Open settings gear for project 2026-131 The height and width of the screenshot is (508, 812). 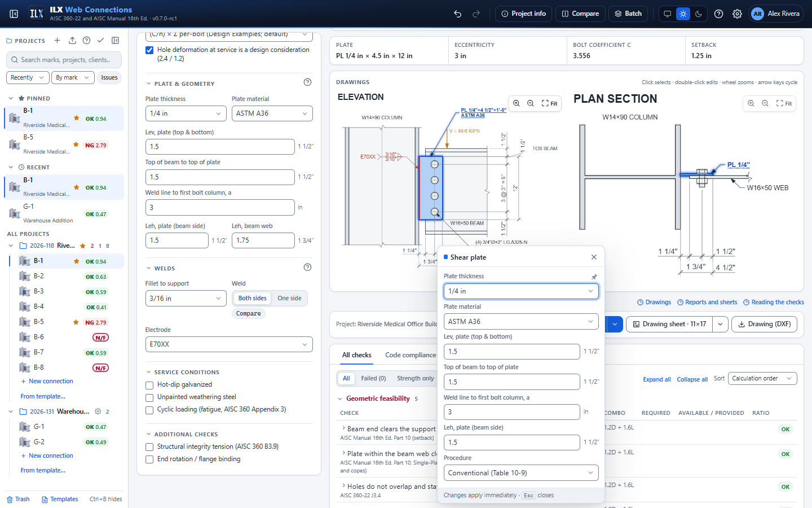pos(98,411)
